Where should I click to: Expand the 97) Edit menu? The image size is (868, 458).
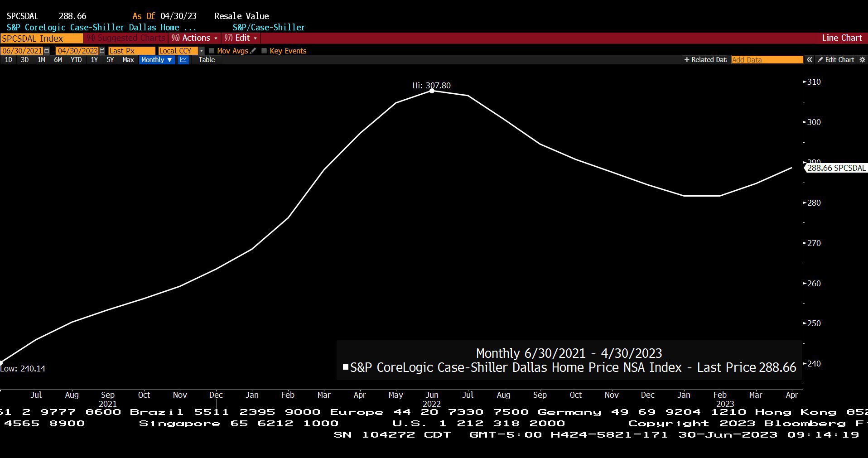pos(241,38)
